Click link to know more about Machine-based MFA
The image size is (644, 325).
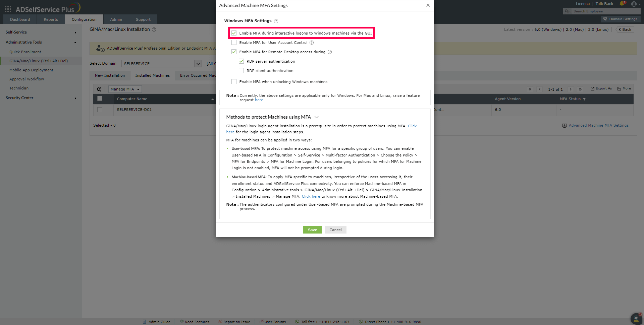[x=311, y=197]
